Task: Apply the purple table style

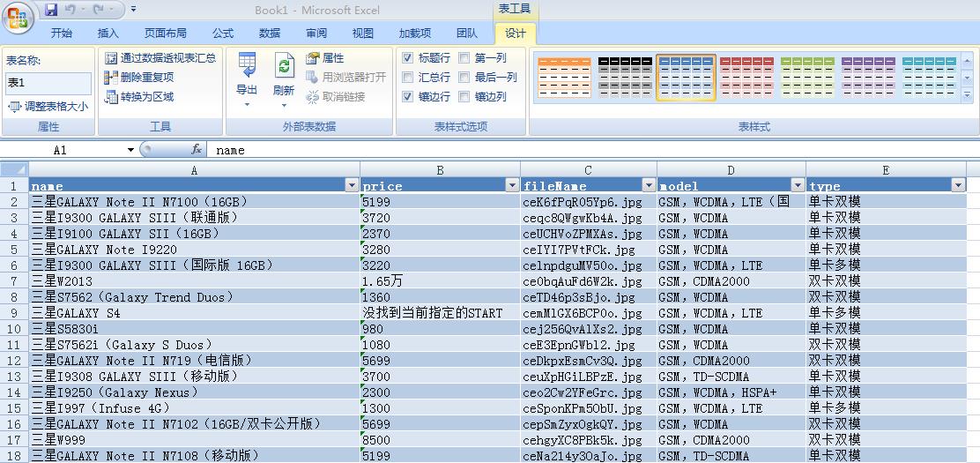Action: (x=868, y=78)
